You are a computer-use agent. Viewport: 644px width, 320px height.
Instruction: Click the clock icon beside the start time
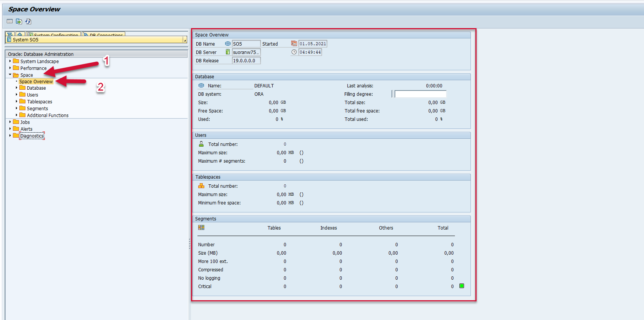point(294,52)
